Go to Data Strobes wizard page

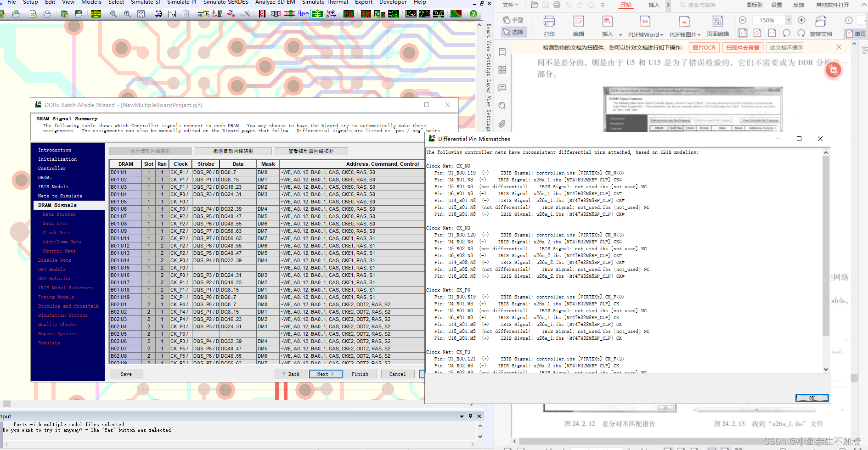[59, 214]
